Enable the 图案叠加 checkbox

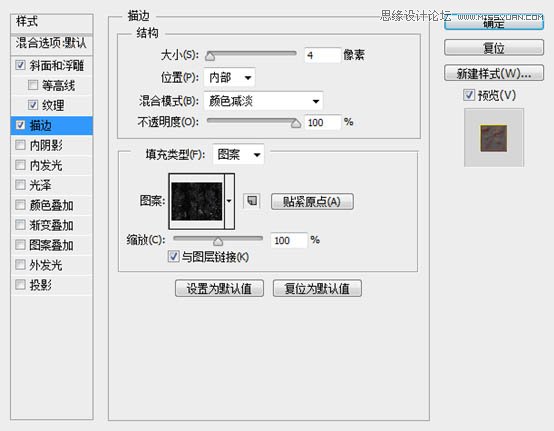tap(20, 244)
